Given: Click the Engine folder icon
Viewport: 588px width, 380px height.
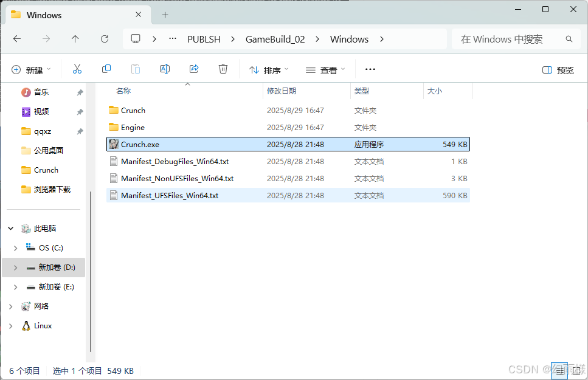Looking at the screenshot, I should (114, 127).
